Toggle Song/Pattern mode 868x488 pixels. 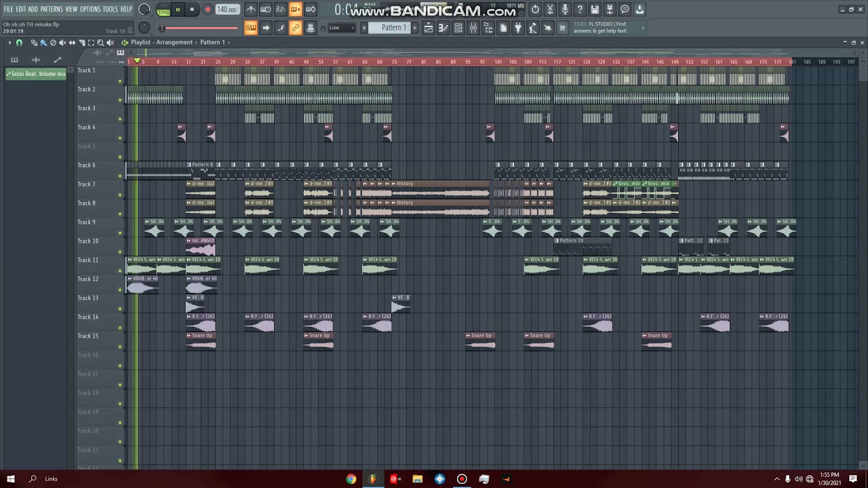(163, 9)
